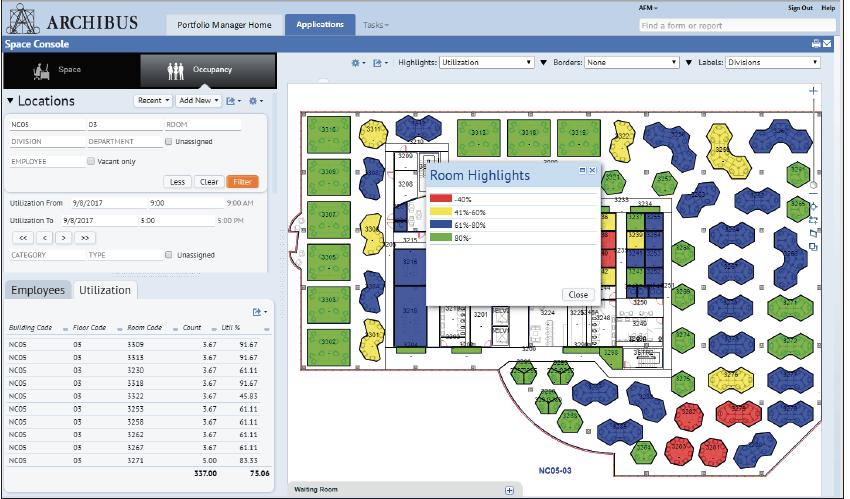
Task: Jump to first period with << button
Action: pyautogui.click(x=23, y=238)
